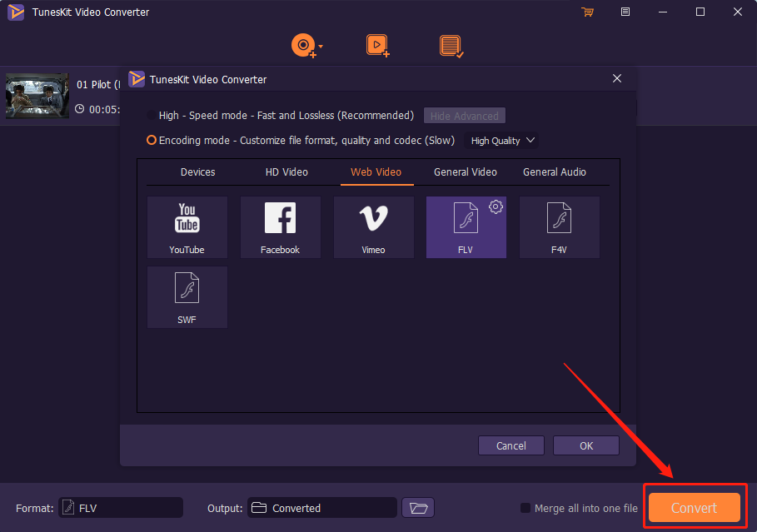The height and width of the screenshot is (532, 757).
Task: Open the main menu icon in title bar
Action: [625, 12]
